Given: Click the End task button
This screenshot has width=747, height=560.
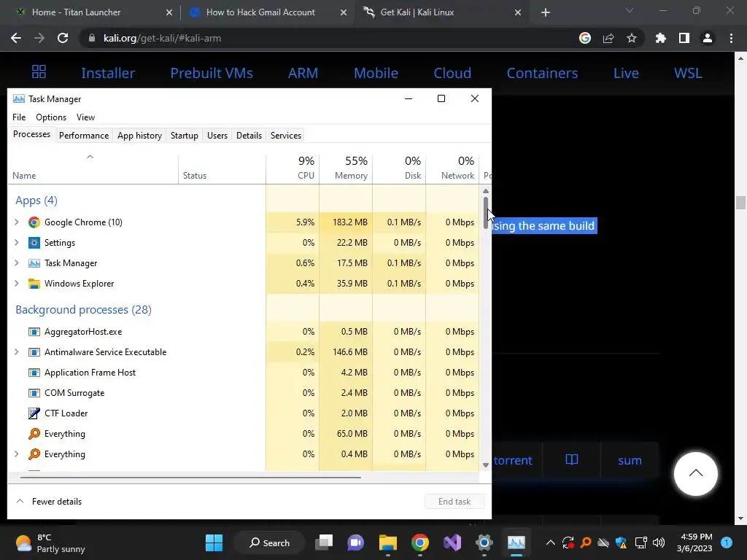Looking at the screenshot, I should [x=454, y=502].
